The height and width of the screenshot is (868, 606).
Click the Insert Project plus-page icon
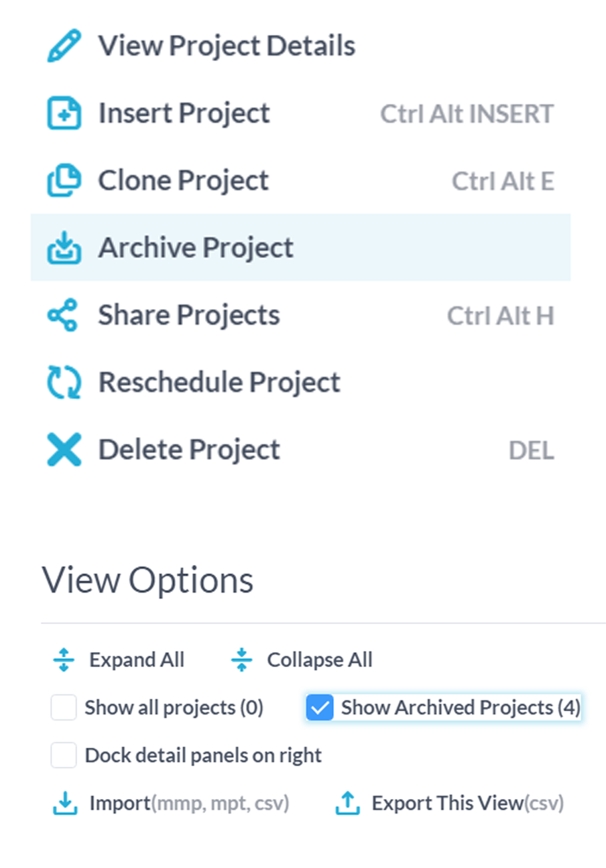coord(64,113)
